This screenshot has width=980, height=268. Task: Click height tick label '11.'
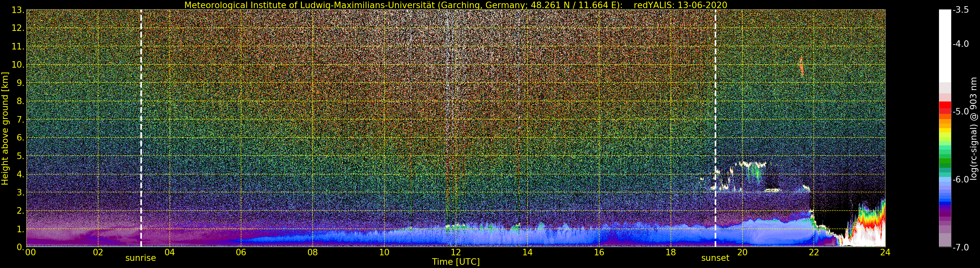point(18,47)
